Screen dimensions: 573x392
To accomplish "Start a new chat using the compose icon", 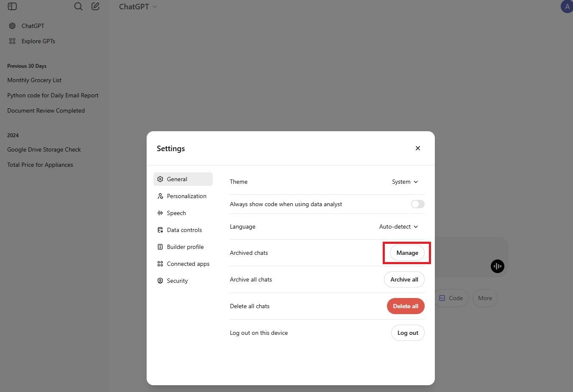I will click(x=95, y=6).
